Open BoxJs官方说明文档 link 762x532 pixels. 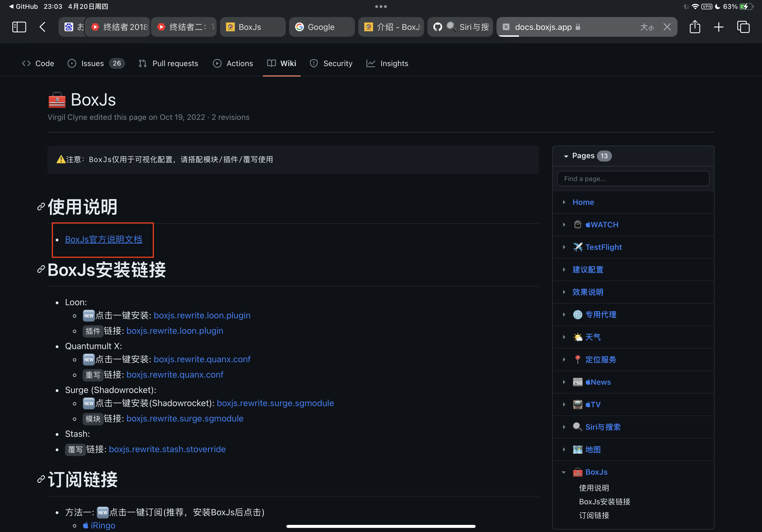(103, 239)
